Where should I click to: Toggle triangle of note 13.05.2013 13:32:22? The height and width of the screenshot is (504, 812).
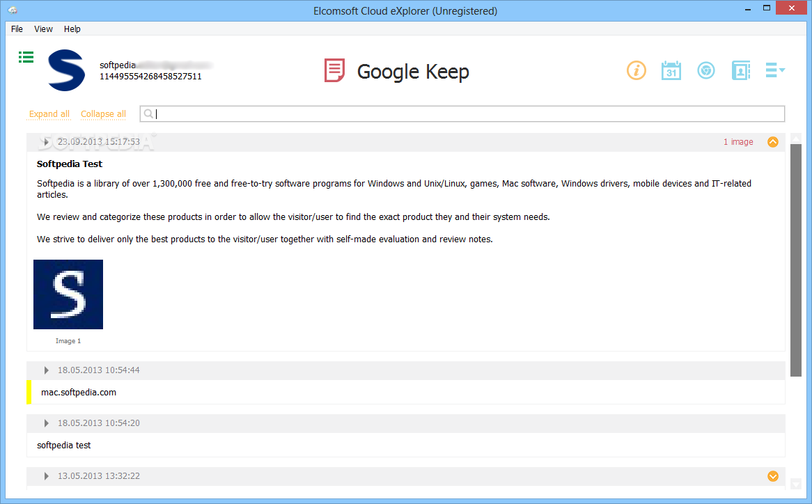pos(46,476)
